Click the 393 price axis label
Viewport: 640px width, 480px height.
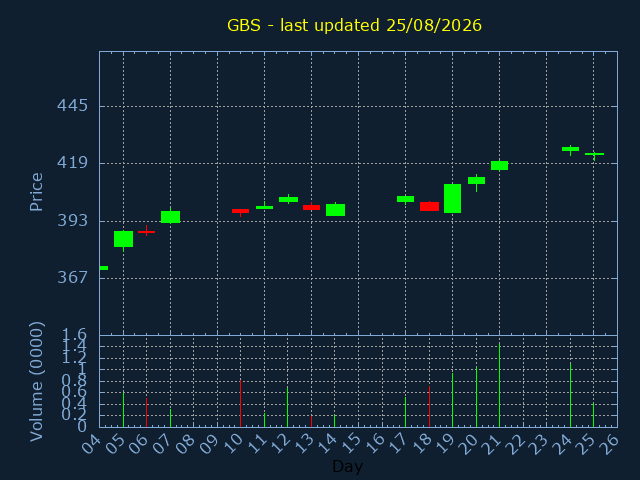coord(72,221)
